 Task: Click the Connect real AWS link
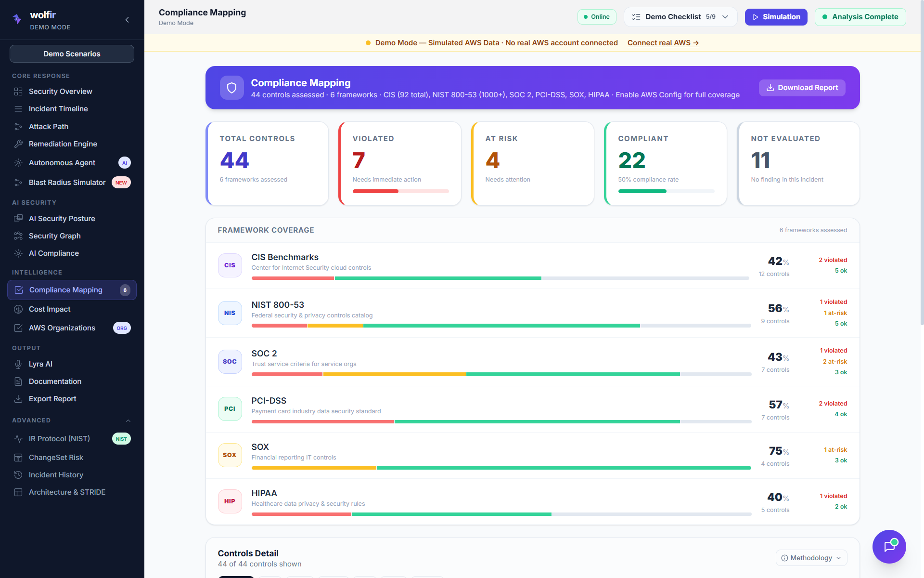tap(663, 43)
